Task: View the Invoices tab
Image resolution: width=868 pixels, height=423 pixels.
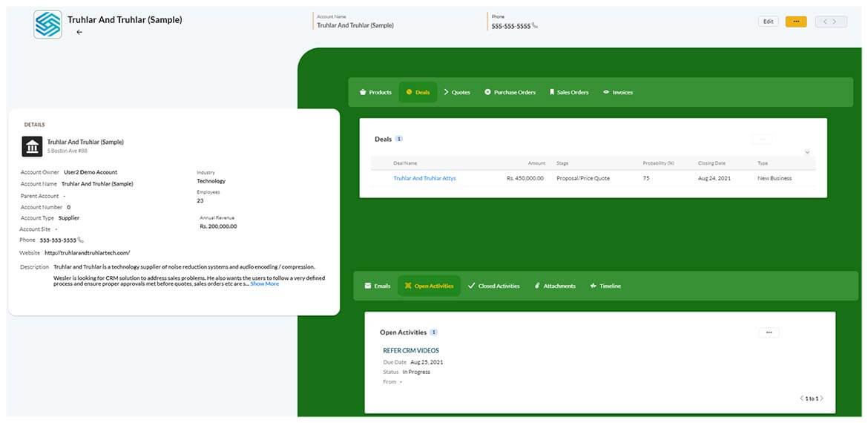Action: coord(618,93)
